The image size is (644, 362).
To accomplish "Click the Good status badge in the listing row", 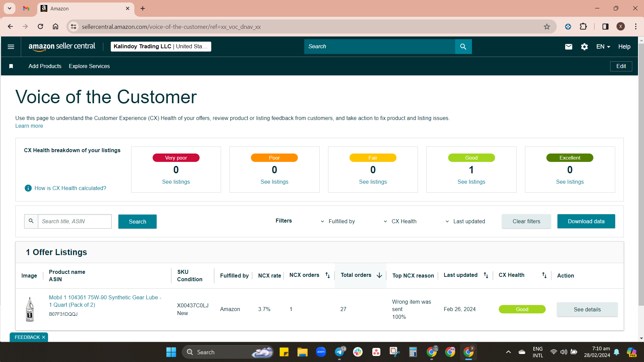I will pyautogui.click(x=522, y=309).
